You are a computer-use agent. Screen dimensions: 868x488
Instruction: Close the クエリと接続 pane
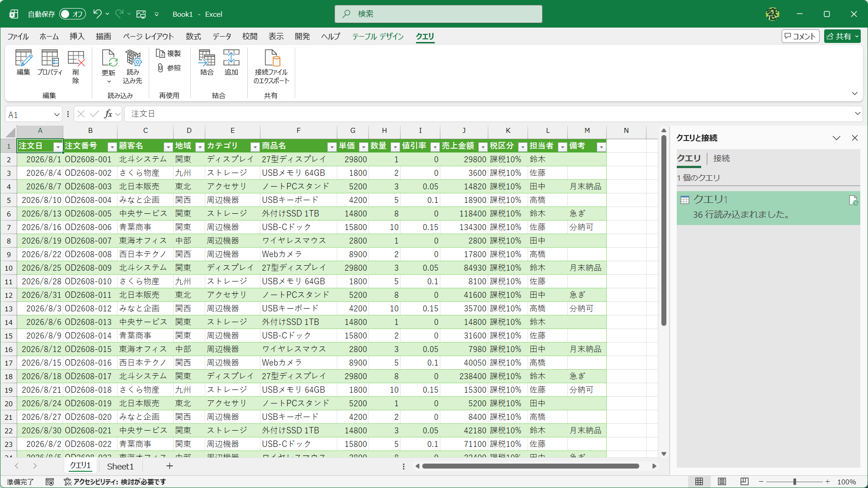[854, 138]
